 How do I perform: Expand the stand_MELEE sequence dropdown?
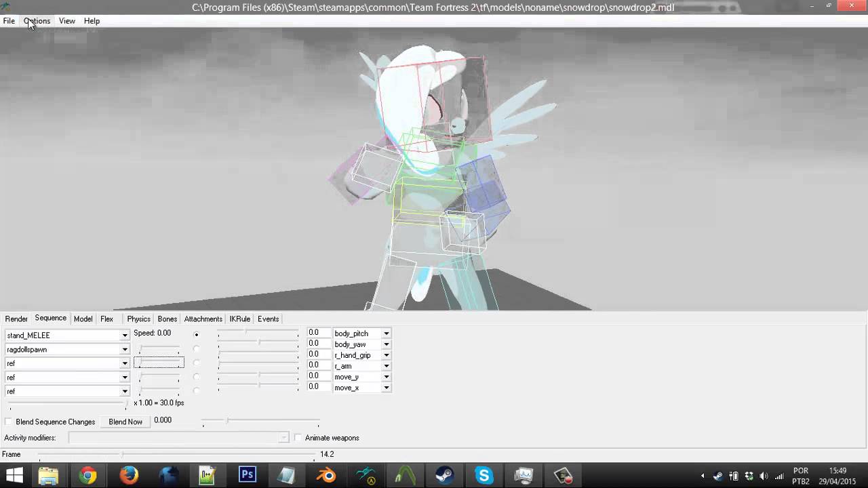(125, 335)
